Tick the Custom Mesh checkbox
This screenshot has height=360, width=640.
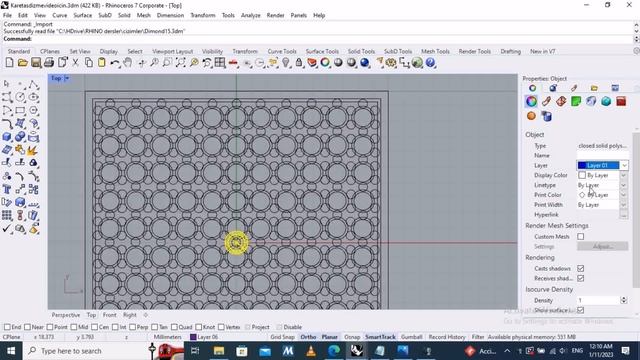[580, 236]
